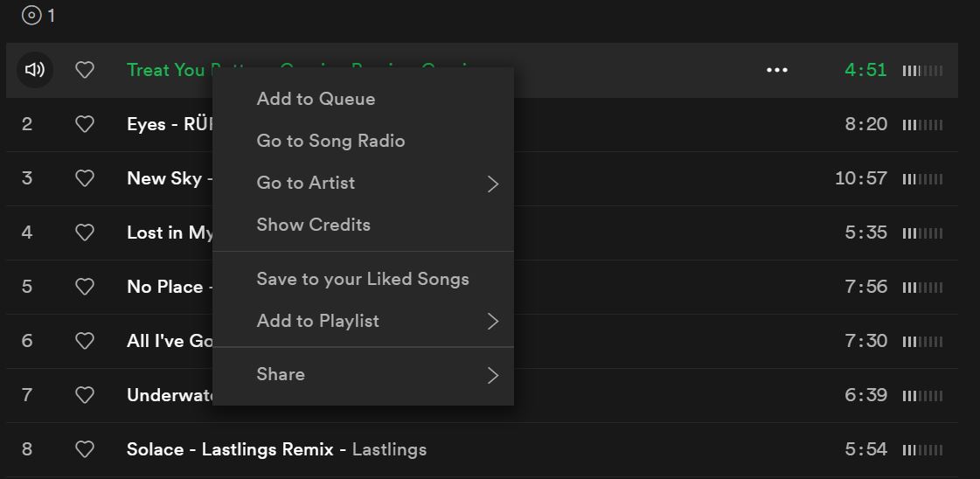Click the disc 1 icon

[x=31, y=15]
